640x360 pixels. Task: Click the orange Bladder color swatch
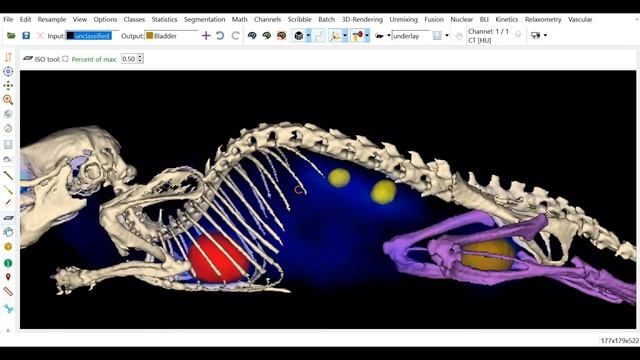pos(150,36)
